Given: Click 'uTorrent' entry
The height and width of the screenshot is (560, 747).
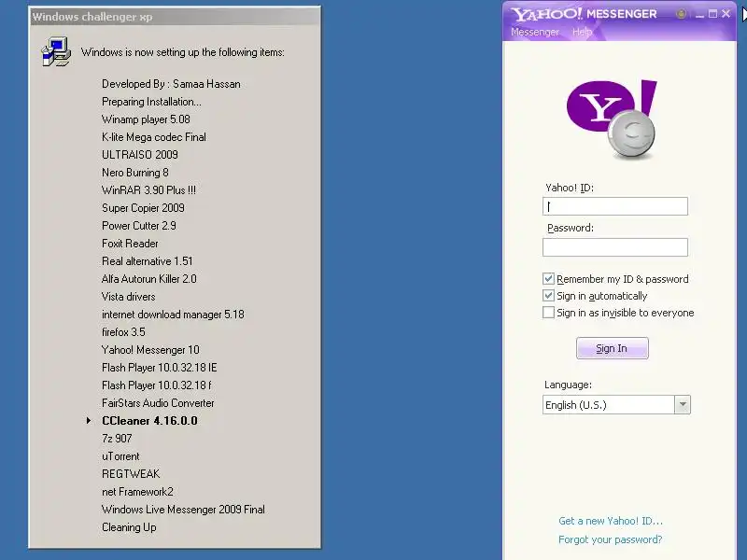Looking at the screenshot, I should (120, 456).
